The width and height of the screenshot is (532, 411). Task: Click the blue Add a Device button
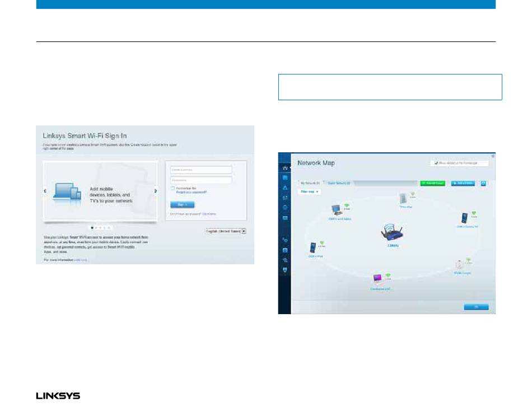(463, 183)
